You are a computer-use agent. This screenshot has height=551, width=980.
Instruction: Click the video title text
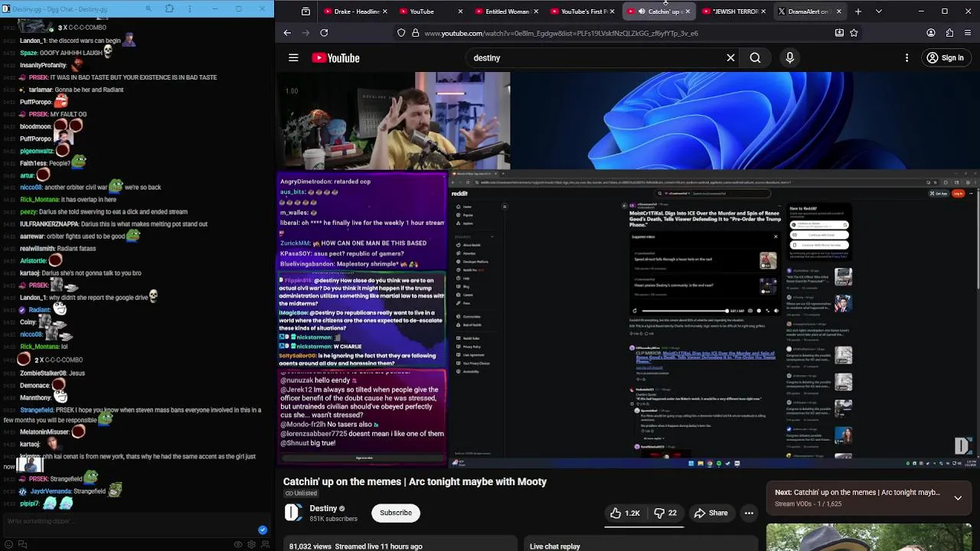414,481
